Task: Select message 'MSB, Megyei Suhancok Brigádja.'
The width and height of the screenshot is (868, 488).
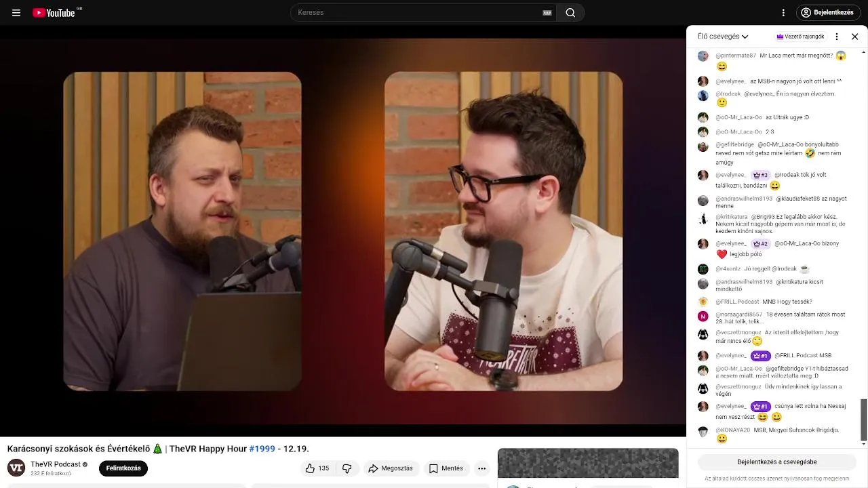Action: click(796, 430)
